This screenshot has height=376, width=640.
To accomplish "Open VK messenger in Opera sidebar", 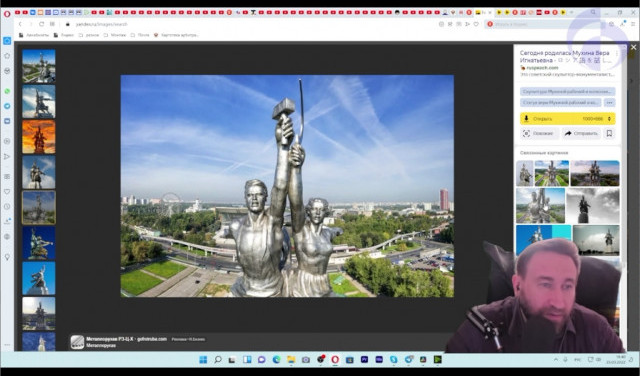I will tap(7, 121).
